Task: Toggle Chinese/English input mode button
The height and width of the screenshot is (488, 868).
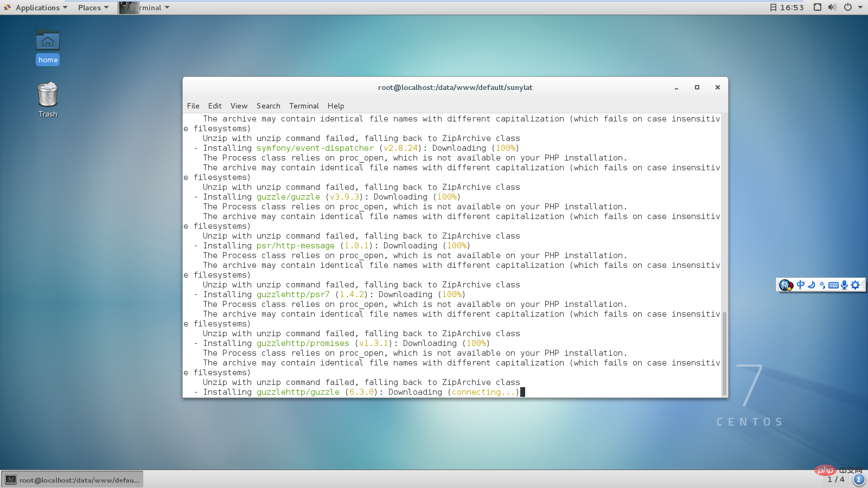Action: point(801,285)
